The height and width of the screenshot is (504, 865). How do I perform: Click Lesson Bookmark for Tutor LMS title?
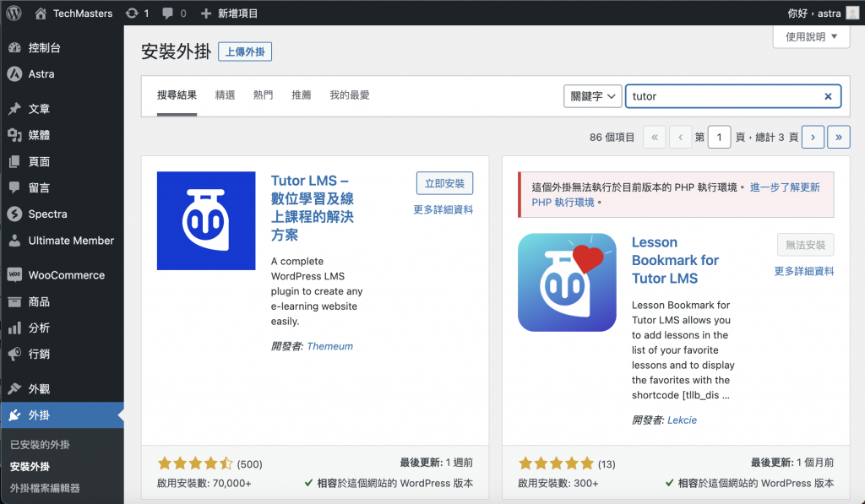pyautogui.click(x=675, y=260)
